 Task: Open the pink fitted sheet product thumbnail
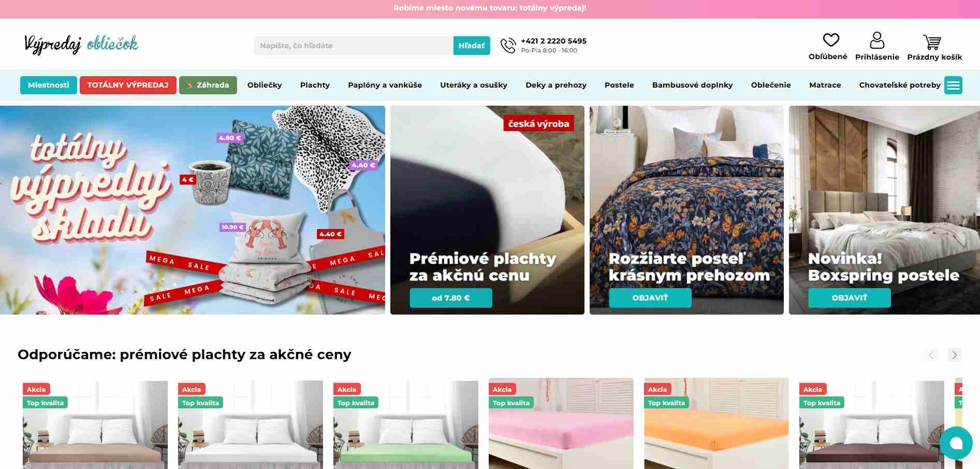561,424
